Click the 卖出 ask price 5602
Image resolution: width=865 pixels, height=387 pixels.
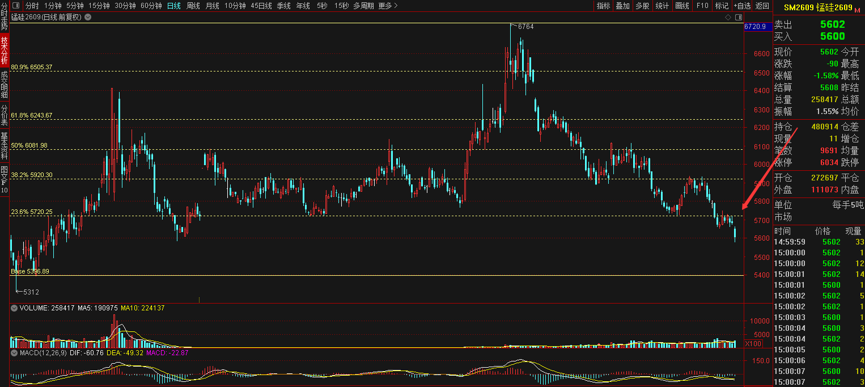pos(832,25)
